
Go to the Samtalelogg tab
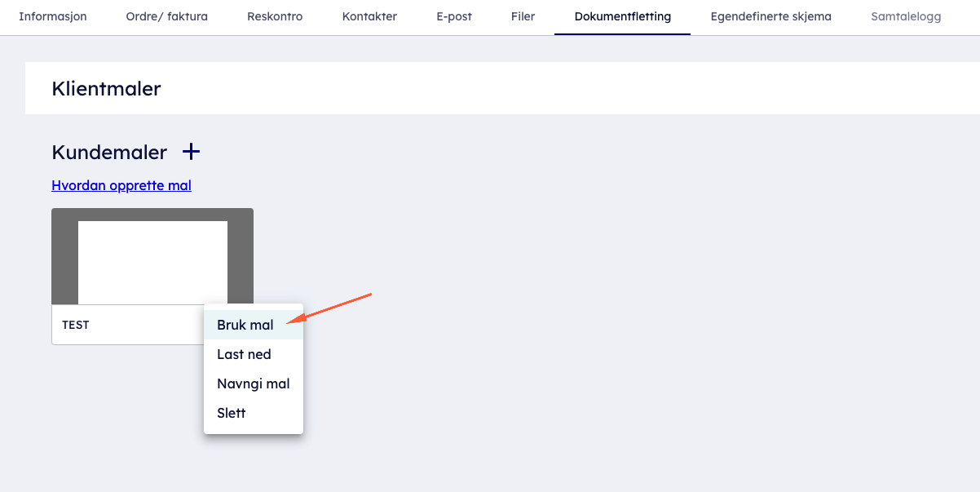coord(905,16)
